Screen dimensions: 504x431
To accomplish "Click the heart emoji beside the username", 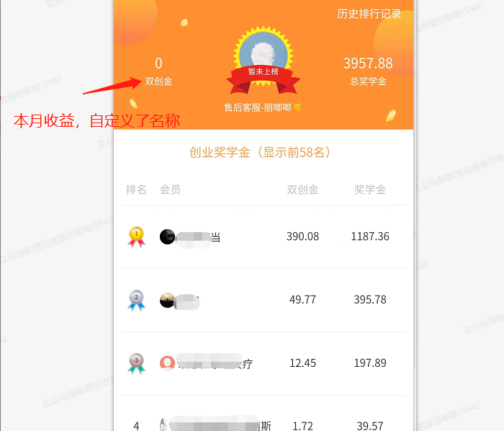I will click(x=297, y=107).
